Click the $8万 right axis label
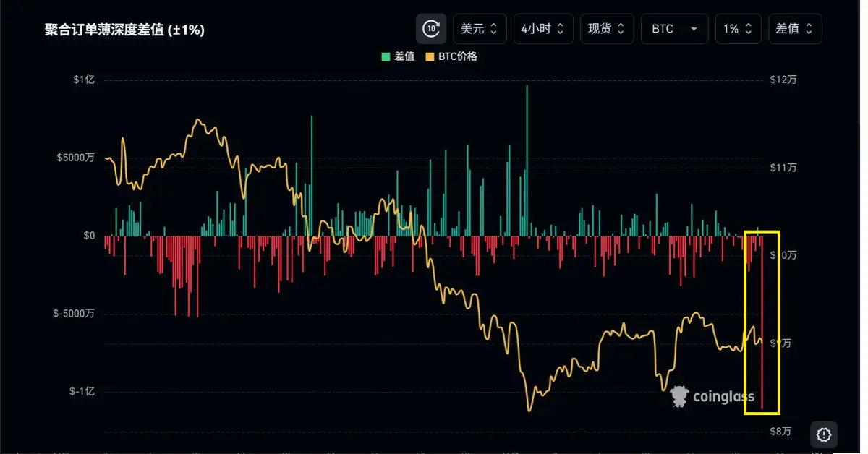Screen dimensions: 868x454 (x=780, y=432)
